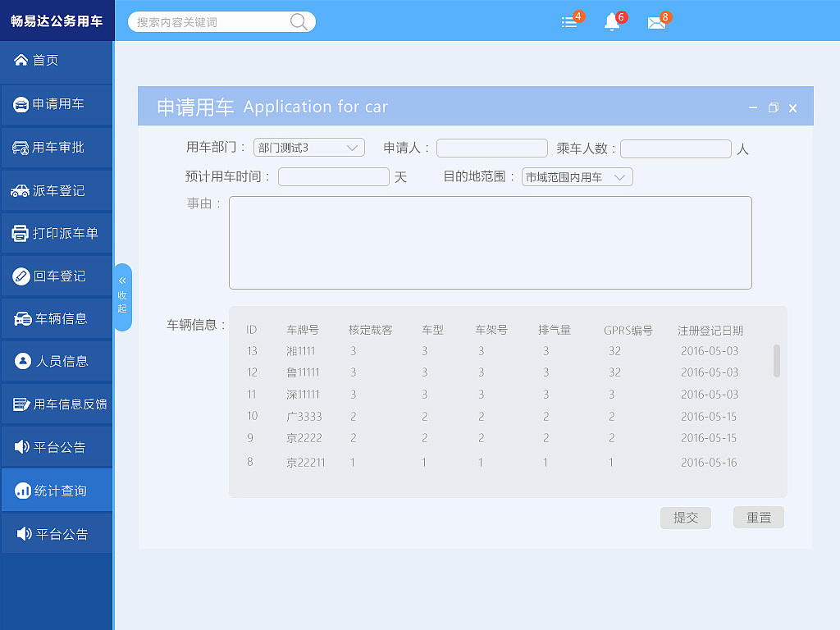Image resolution: width=840 pixels, height=630 pixels.
Task: Click 重置 to reset the form
Action: point(758,517)
